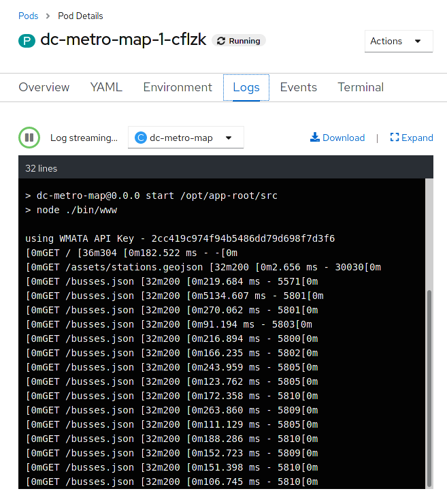Click the log viewer vertical scrollbar

[x=429, y=388]
